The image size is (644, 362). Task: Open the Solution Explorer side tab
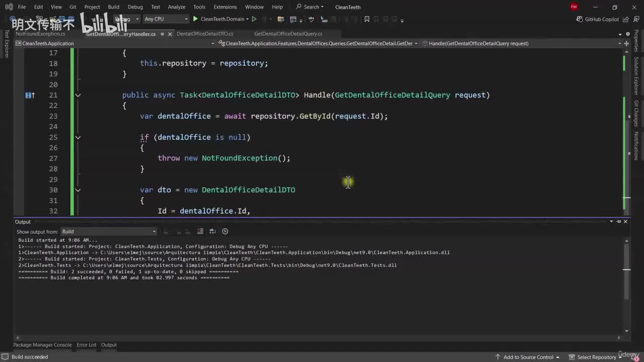pyautogui.click(x=636, y=75)
